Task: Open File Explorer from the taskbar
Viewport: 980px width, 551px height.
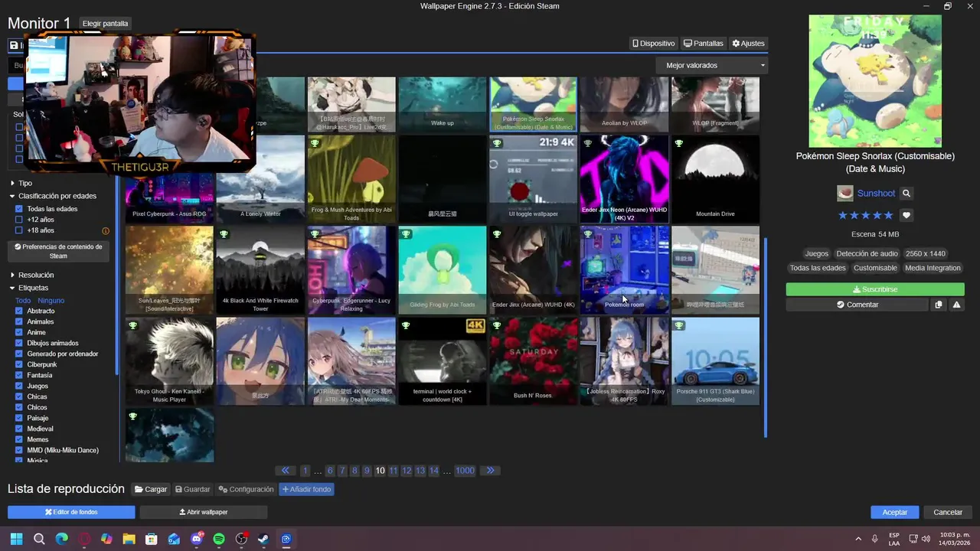Action: coord(129,539)
